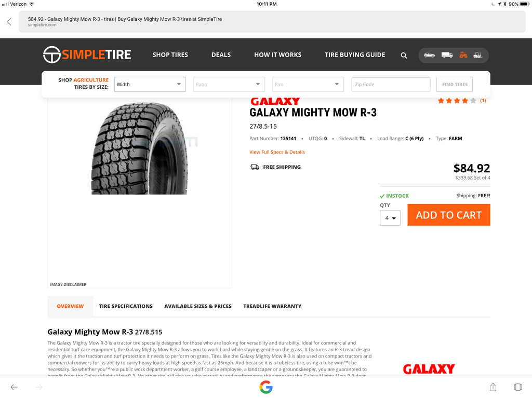Open Available Sizes & Prices tab
The image size is (532, 398).
tap(198, 306)
